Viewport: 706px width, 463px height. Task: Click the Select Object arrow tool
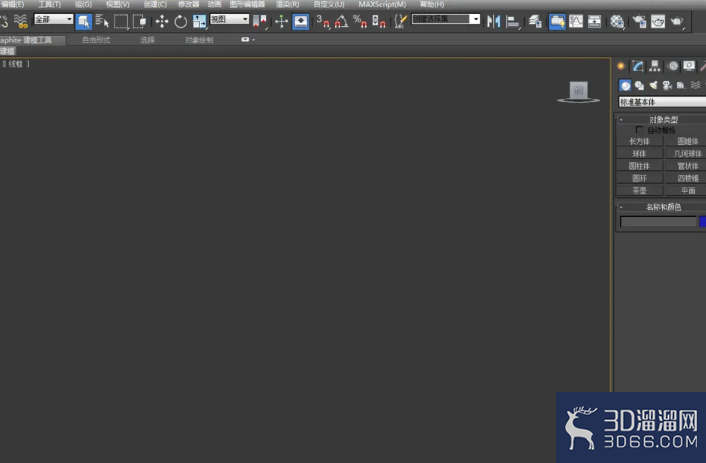[84, 21]
